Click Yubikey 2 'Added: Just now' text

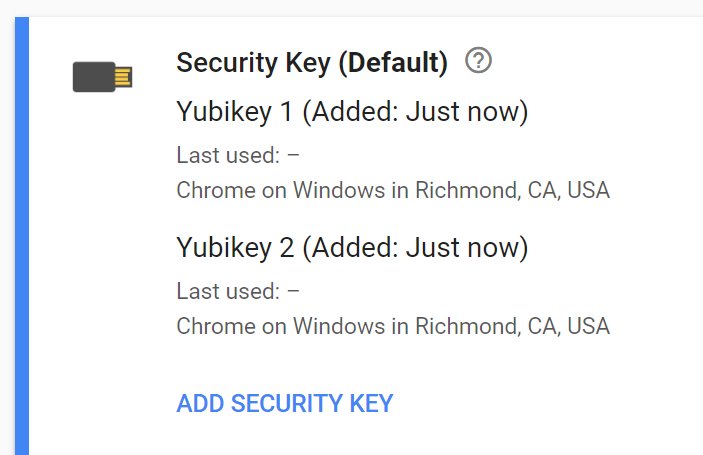[414, 246]
